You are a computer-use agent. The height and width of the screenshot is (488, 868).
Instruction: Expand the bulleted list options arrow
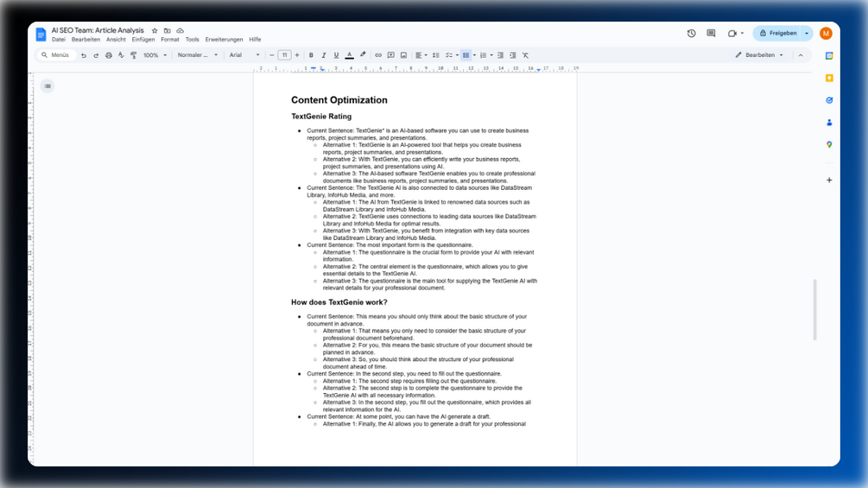474,55
